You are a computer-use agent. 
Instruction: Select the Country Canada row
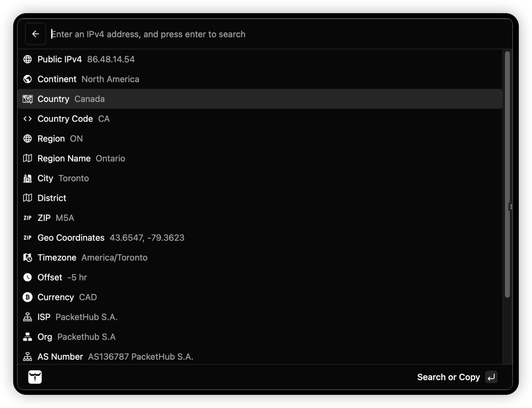(x=256, y=99)
